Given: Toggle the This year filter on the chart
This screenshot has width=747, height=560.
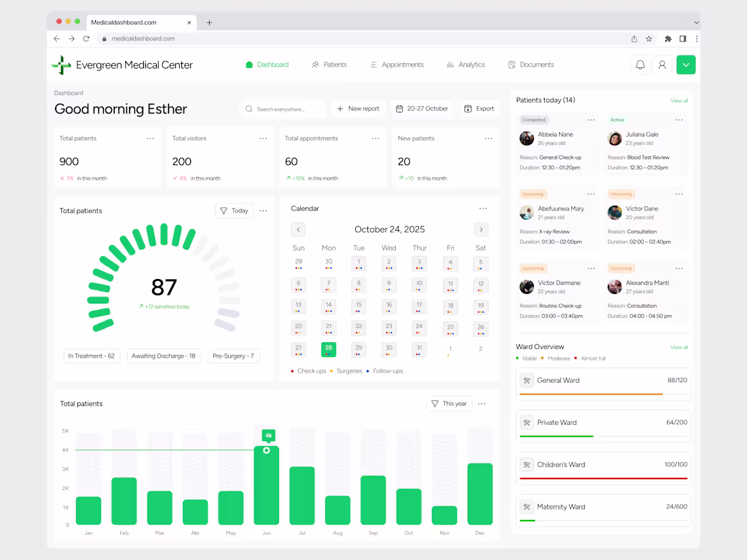Looking at the screenshot, I should 449,403.
